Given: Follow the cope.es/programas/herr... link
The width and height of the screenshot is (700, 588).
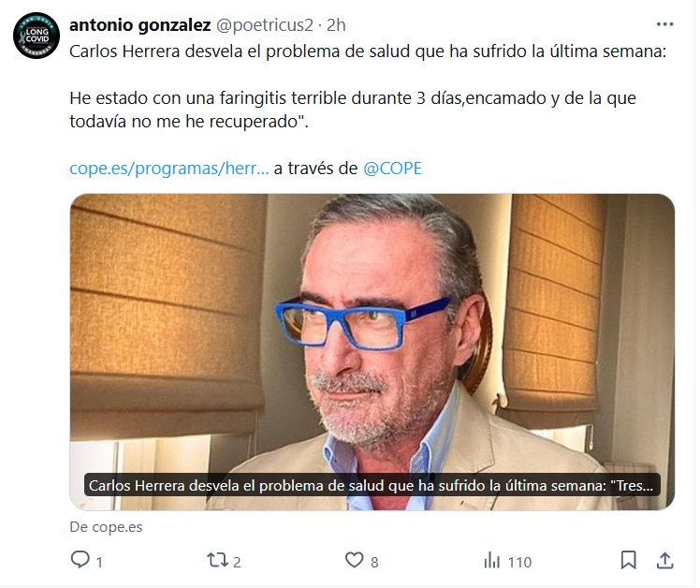Looking at the screenshot, I should click(x=169, y=169).
